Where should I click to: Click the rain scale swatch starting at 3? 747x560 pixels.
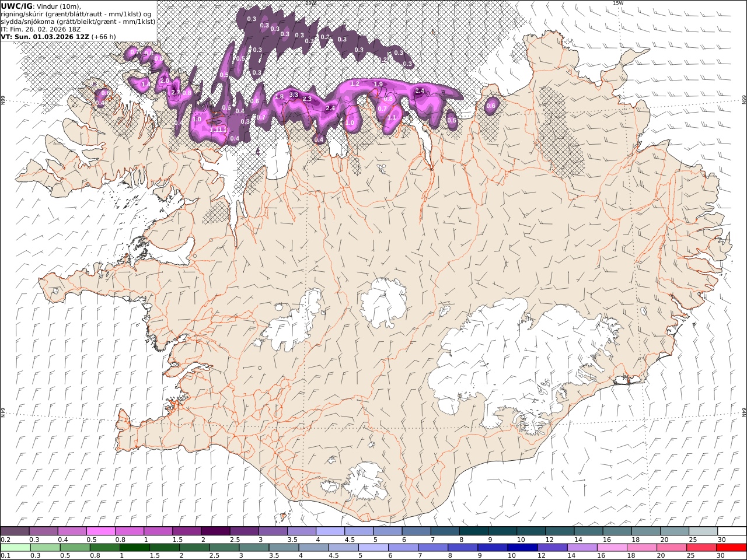coord(254,548)
